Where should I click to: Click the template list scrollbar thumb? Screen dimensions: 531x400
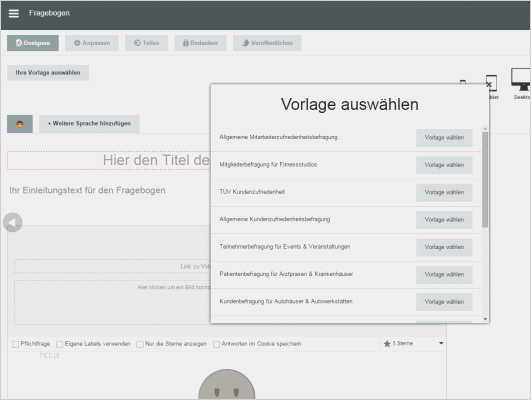[x=485, y=180]
